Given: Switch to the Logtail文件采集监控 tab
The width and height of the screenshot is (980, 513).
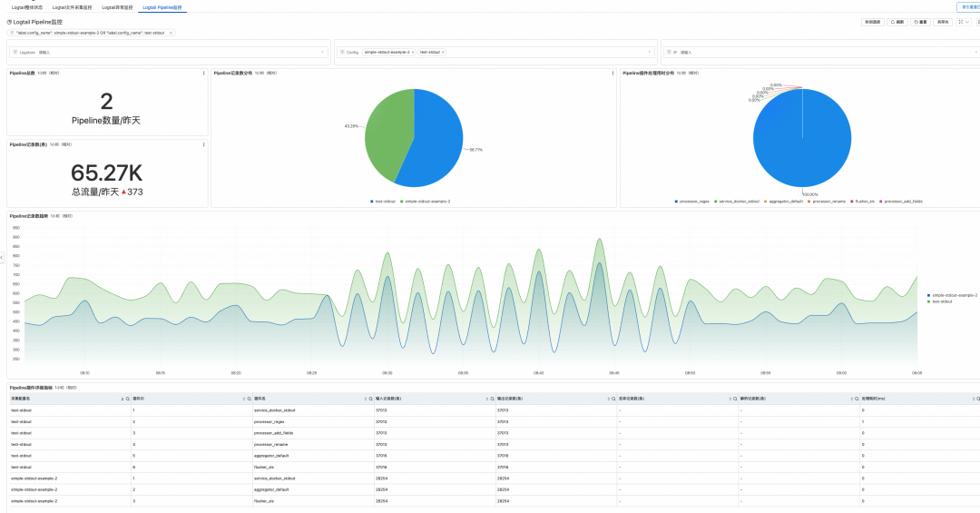Looking at the screenshot, I should tap(72, 7).
